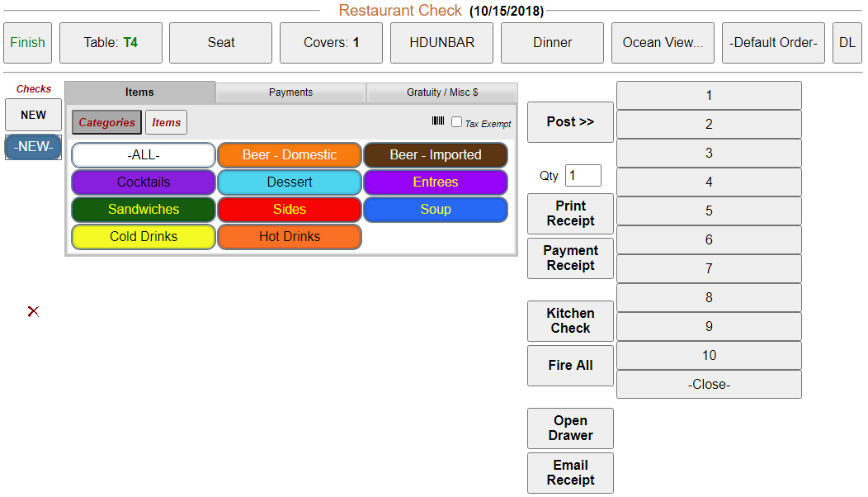This screenshot has height=497, width=868.
Task: Open the Gratuity / Misc $ tab
Action: click(x=441, y=92)
